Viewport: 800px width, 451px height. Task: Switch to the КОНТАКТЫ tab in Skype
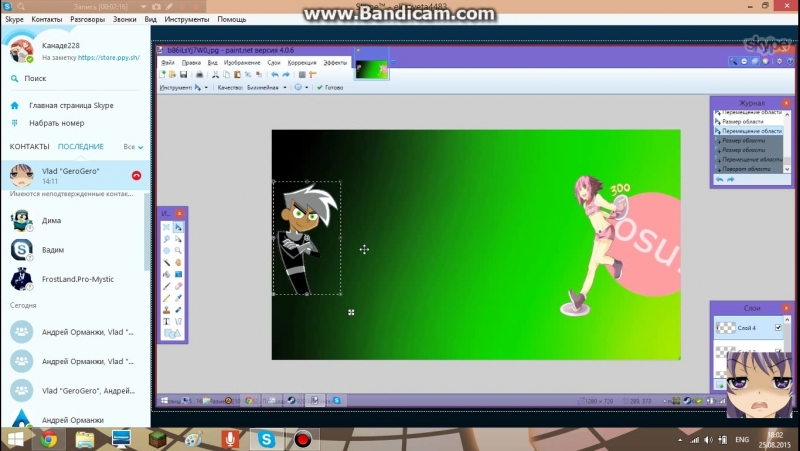[x=30, y=146]
